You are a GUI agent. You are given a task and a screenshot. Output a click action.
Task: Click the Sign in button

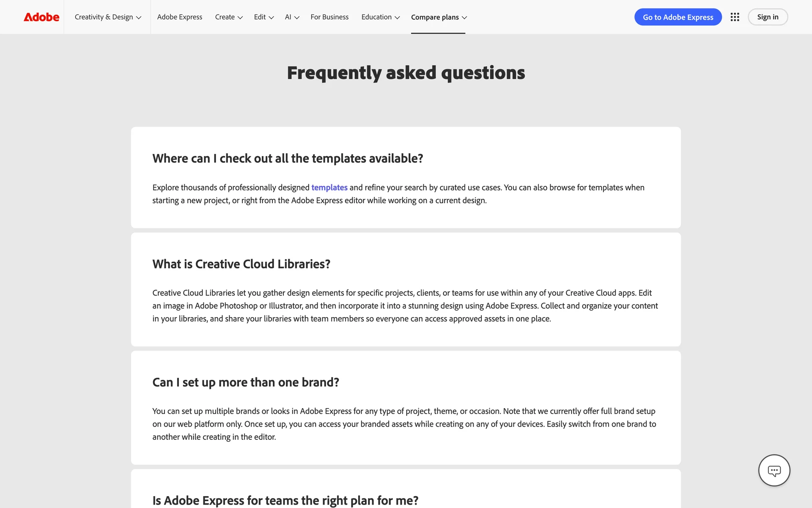(768, 17)
